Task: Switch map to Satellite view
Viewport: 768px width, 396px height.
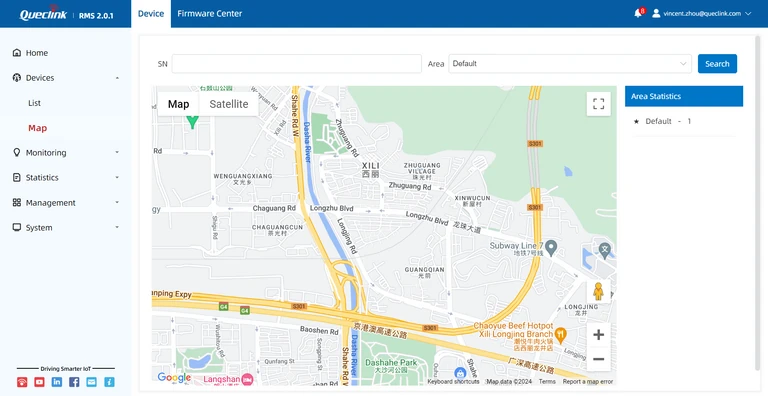Action: pos(229,104)
